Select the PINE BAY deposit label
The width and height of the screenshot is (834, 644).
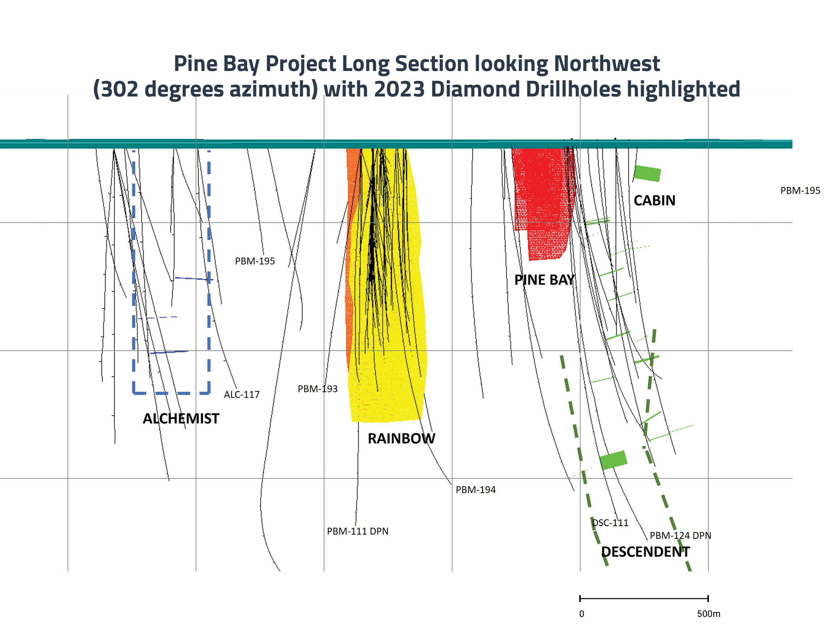544,280
